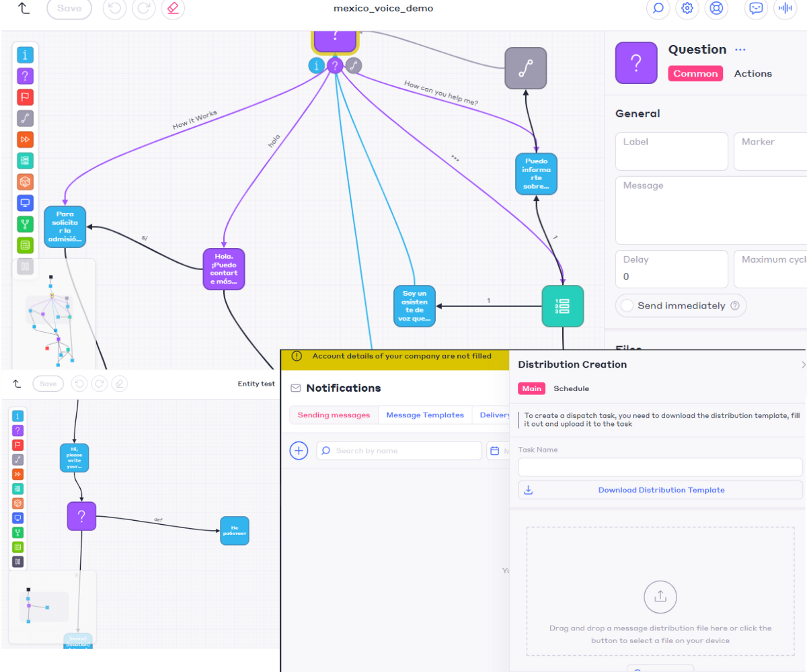Screen dimensions: 807x672
Task: Switch to the Schedule tab
Action: pos(571,388)
